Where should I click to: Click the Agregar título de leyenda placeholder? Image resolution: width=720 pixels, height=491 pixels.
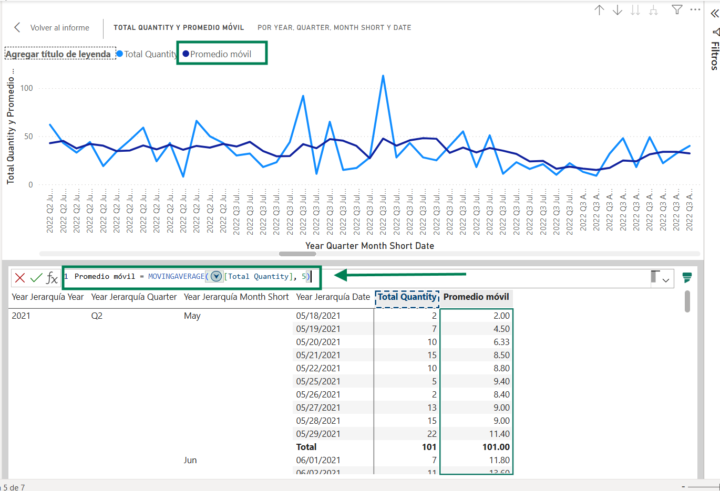[x=58, y=54]
